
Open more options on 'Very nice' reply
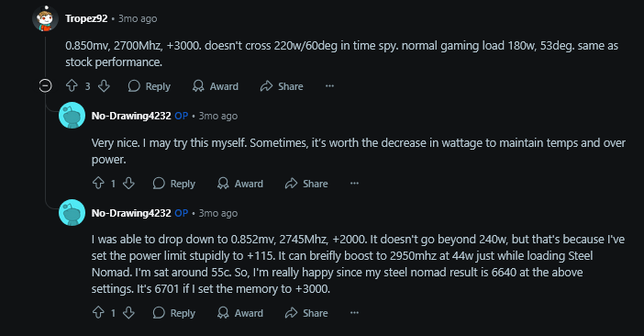354,184
